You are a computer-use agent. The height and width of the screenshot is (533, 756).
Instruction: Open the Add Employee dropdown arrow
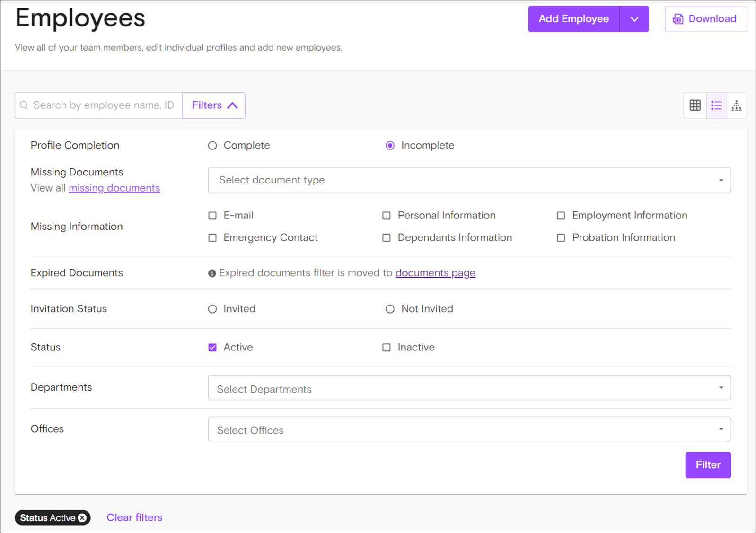pyautogui.click(x=634, y=19)
